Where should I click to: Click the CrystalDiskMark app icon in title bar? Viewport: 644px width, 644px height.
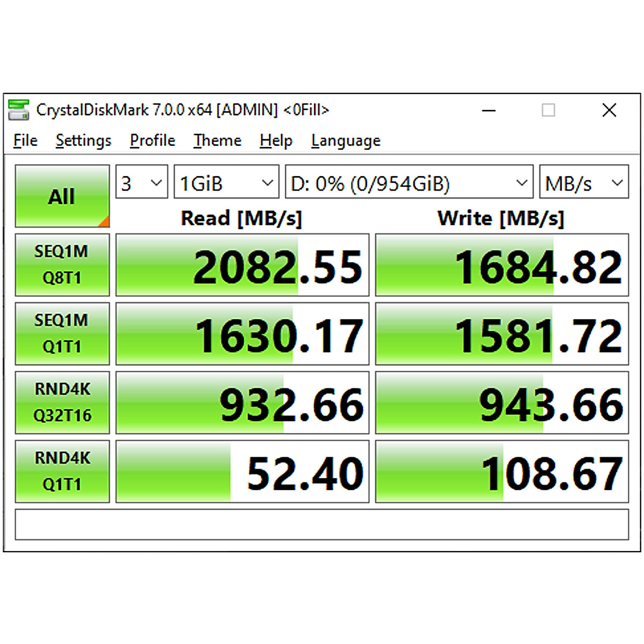[x=19, y=110]
